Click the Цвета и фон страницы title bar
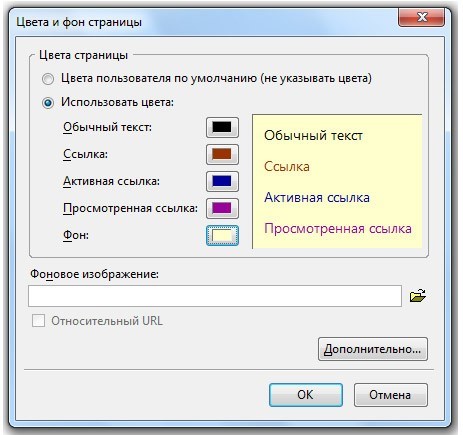This screenshot has width=463, height=435. tap(207, 22)
